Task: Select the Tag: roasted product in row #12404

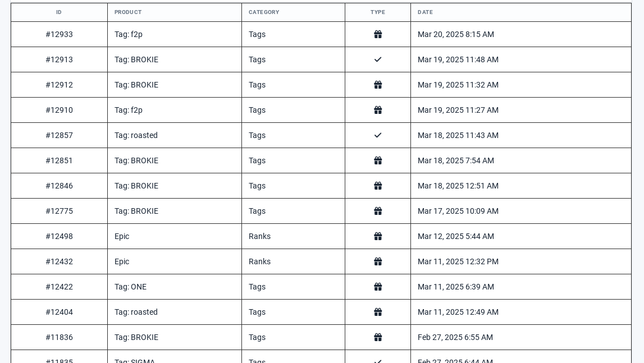Action: [x=136, y=312]
